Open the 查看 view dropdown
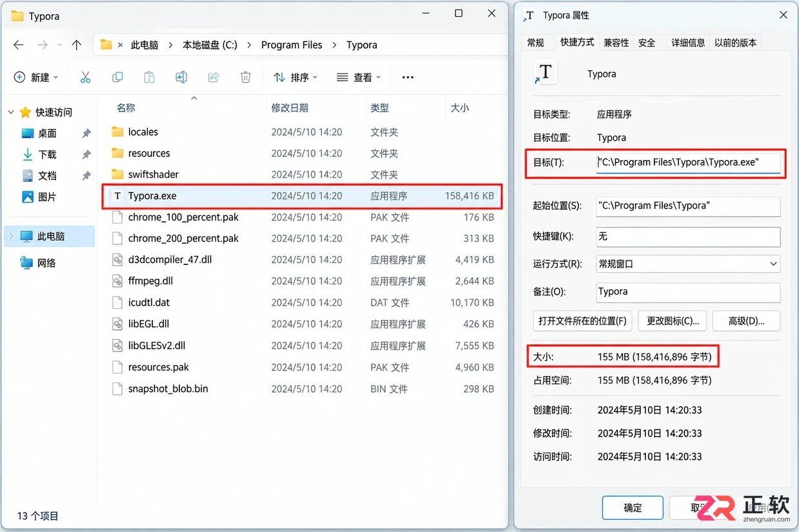The height and width of the screenshot is (532, 799). [x=359, y=77]
